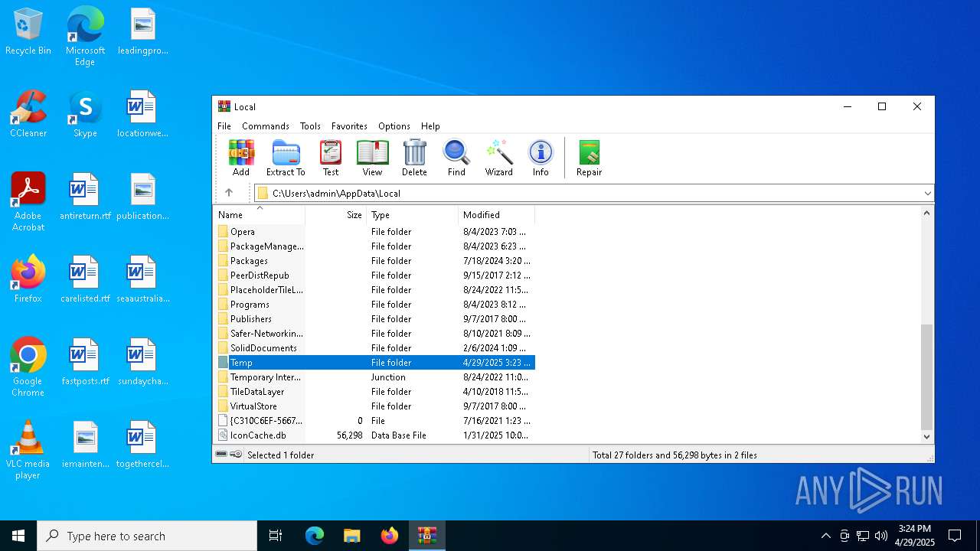
Task: Click the volume icon in system tray
Action: pyautogui.click(x=881, y=536)
